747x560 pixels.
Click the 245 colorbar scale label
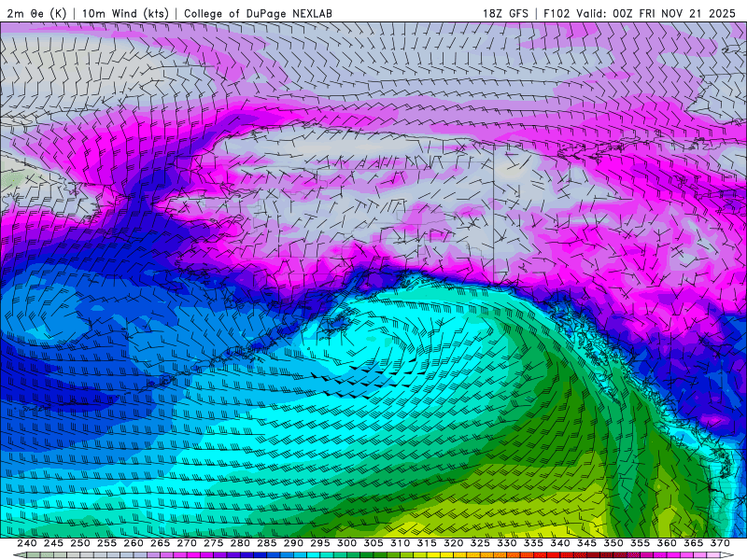(53, 543)
